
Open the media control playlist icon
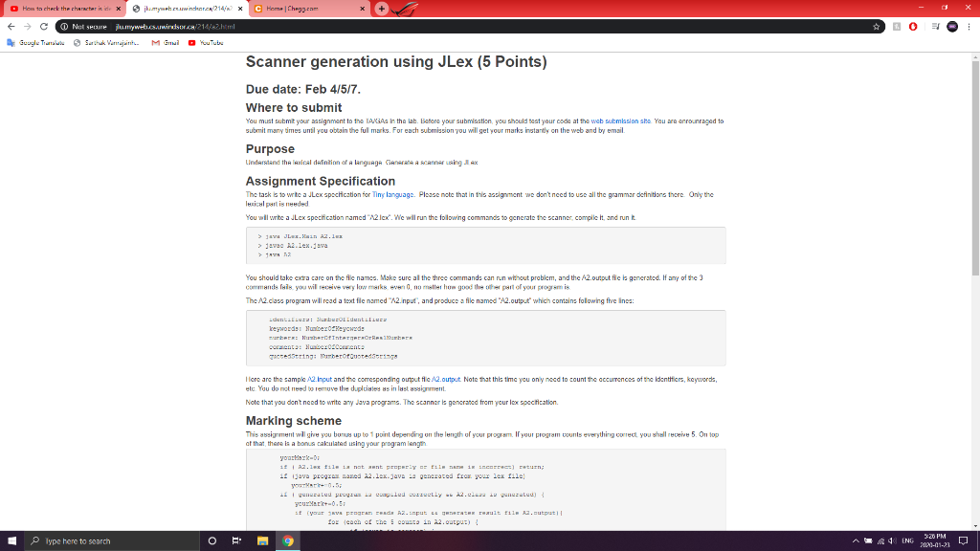coord(935,27)
